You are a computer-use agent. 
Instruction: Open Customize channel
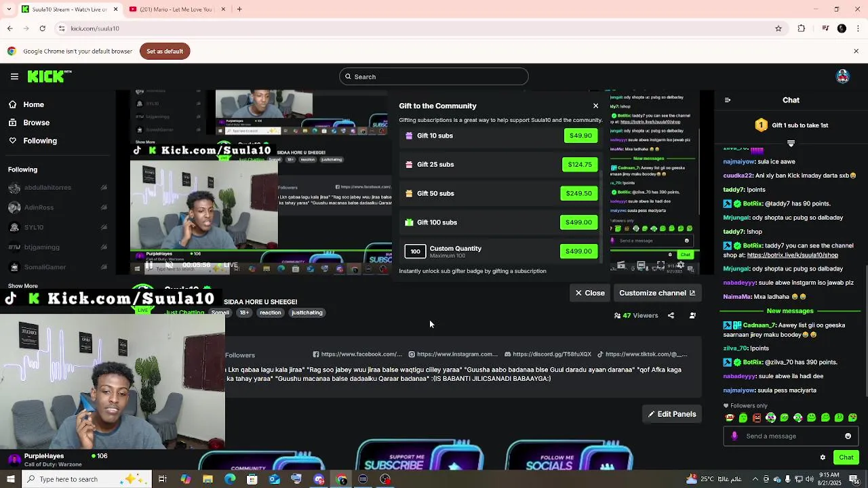point(657,293)
